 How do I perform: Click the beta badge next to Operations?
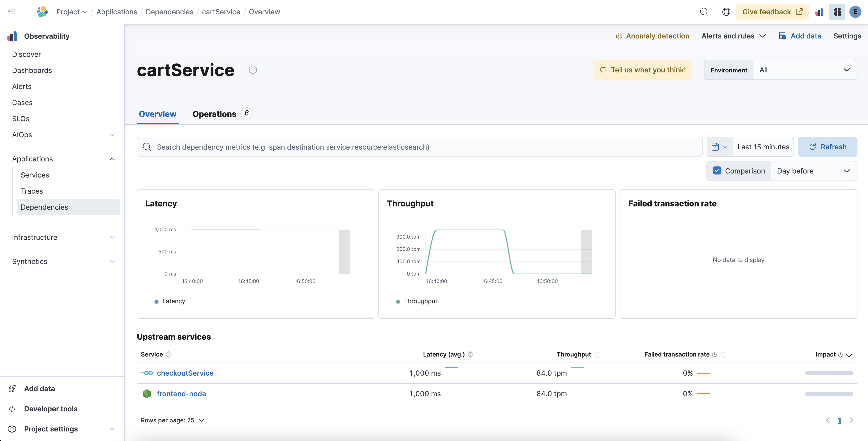(246, 113)
